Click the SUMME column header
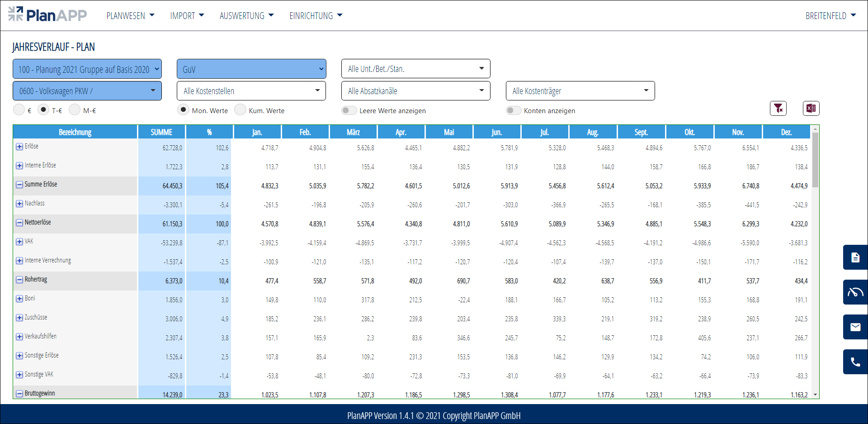Screen dimensions: 868x424 tap(161, 132)
